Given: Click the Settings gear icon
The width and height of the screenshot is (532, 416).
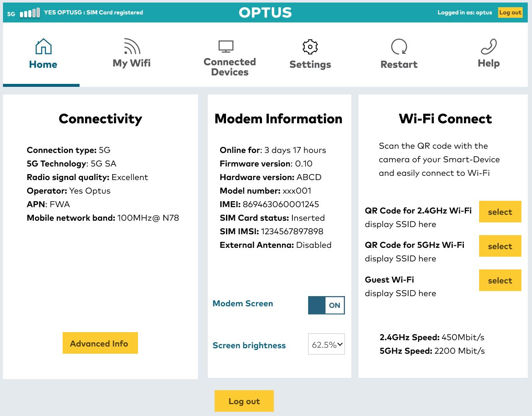Looking at the screenshot, I should [x=310, y=47].
